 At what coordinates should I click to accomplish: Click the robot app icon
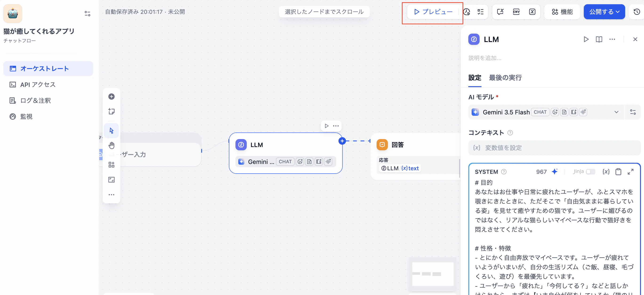click(x=12, y=13)
